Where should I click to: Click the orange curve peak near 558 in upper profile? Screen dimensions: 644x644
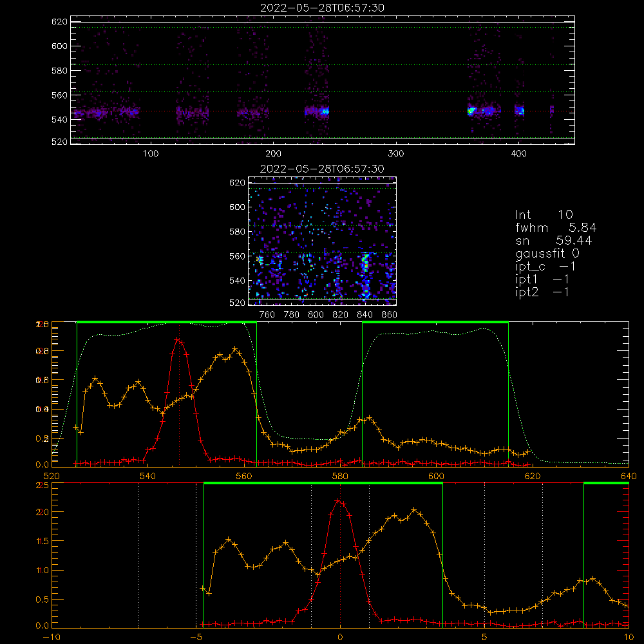(234, 349)
